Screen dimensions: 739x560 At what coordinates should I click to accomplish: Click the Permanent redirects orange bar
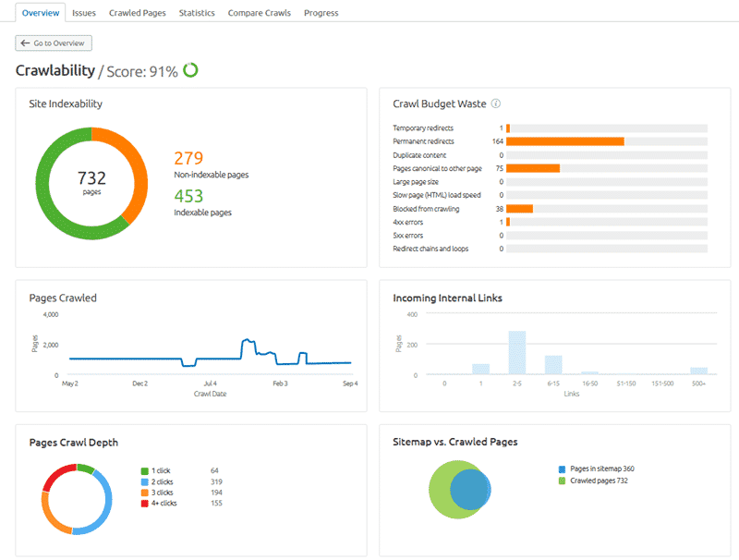(x=564, y=141)
